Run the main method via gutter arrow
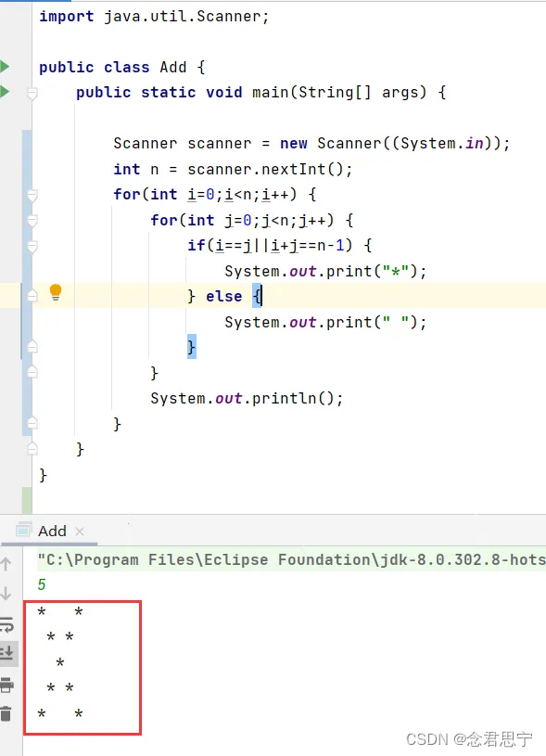546x756 pixels. click(x=5, y=91)
